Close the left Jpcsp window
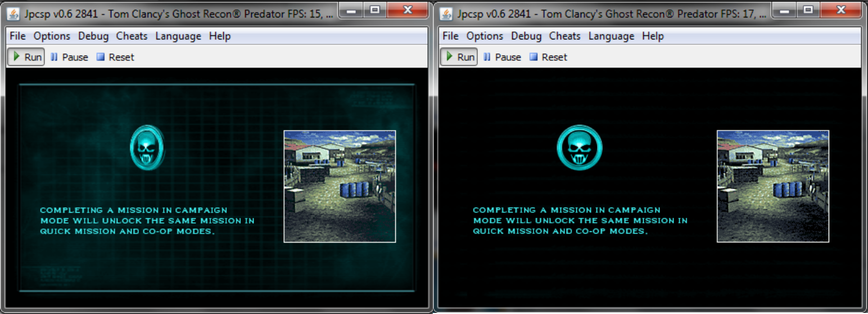The image size is (868, 314). point(408,10)
